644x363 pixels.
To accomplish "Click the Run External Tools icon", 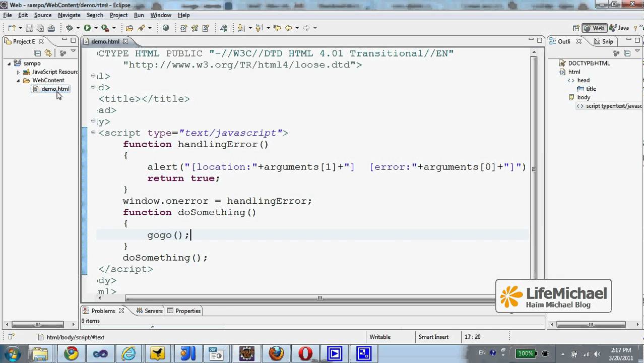I will pyautogui.click(x=105, y=28).
